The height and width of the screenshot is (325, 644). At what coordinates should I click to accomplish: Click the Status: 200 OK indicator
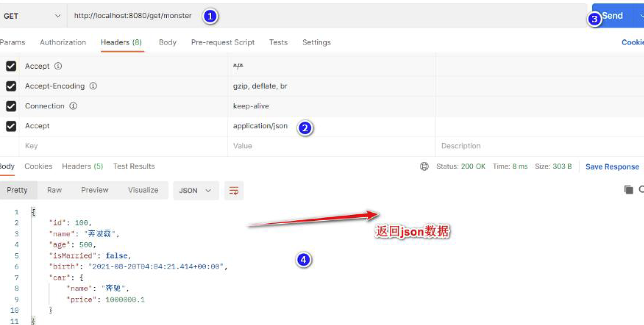click(x=461, y=166)
